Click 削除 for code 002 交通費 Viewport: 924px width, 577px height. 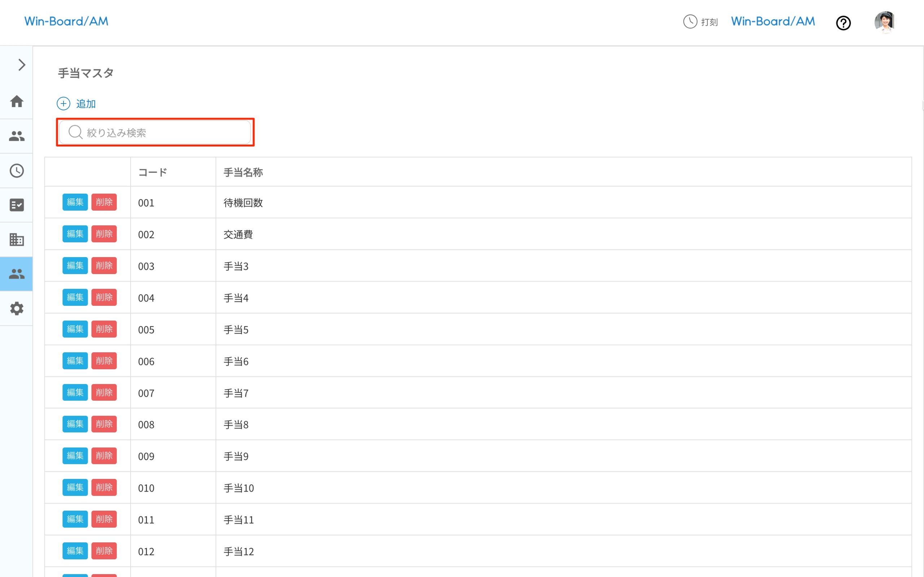(x=104, y=234)
